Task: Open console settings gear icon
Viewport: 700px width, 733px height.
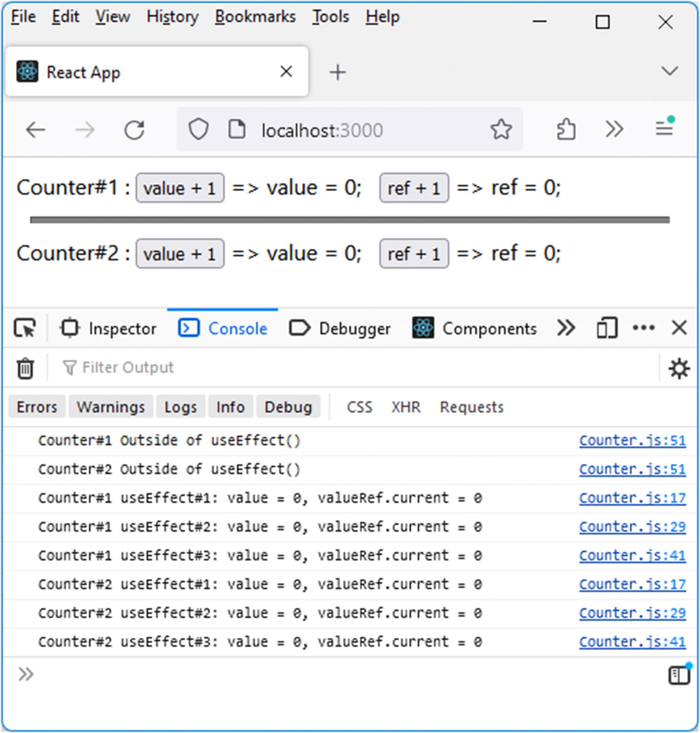Action: [x=679, y=368]
